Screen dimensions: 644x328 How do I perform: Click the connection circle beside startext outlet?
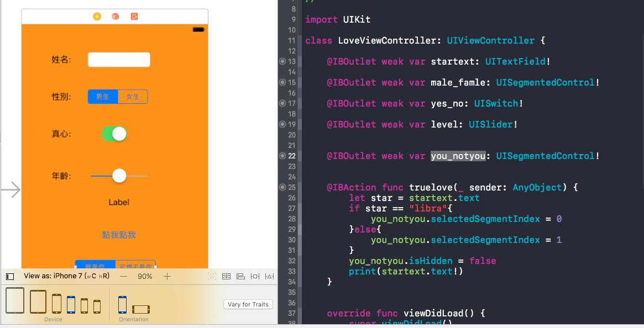pyautogui.click(x=282, y=61)
